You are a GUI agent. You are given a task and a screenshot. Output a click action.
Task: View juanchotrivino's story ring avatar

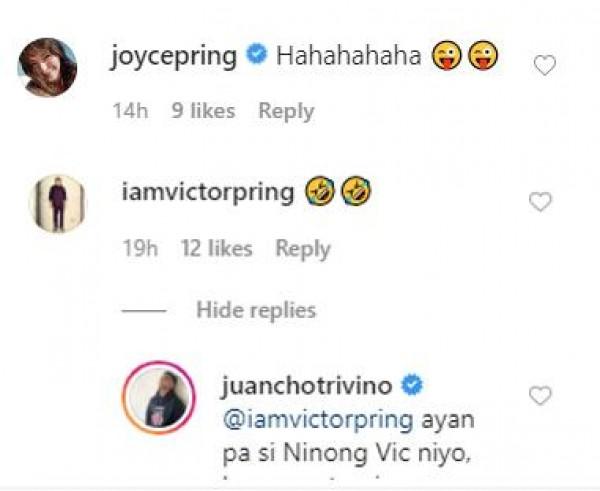click(x=159, y=398)
